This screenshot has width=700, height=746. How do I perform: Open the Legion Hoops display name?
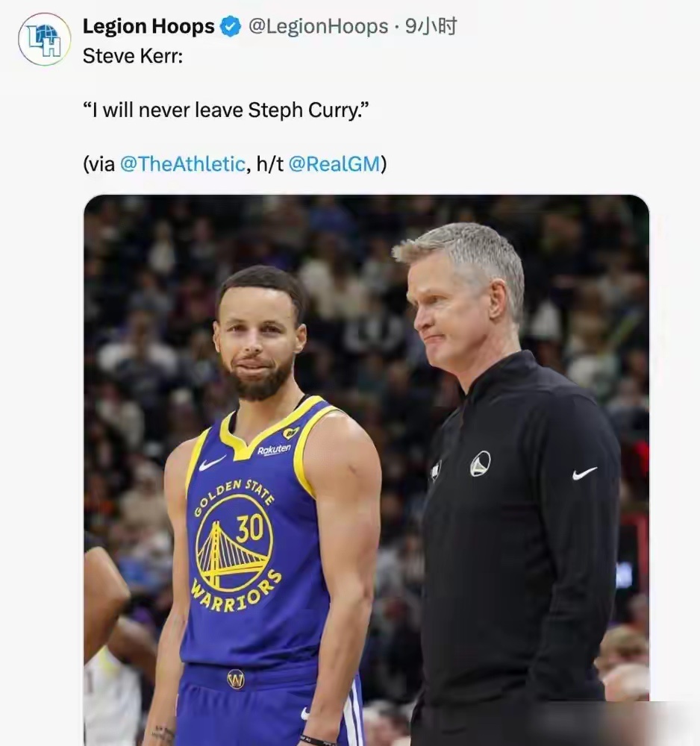pos(148,27)
